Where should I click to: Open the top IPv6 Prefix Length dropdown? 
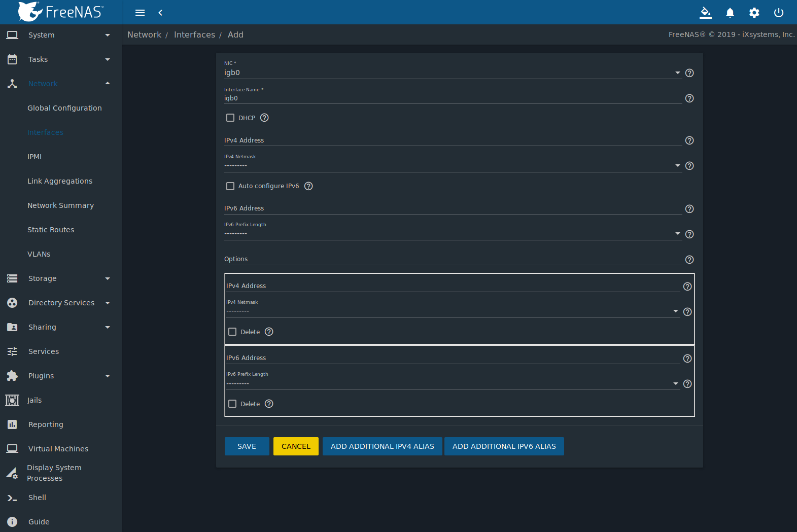point(453,234)
